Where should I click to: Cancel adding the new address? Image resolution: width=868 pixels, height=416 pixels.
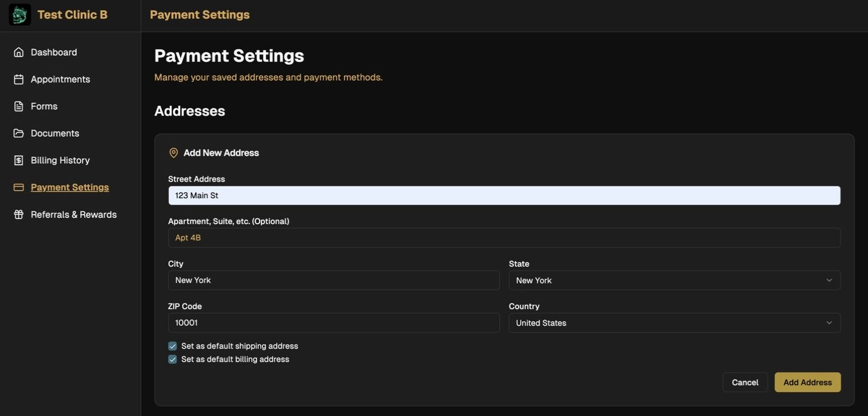click(x=745, y=383)
